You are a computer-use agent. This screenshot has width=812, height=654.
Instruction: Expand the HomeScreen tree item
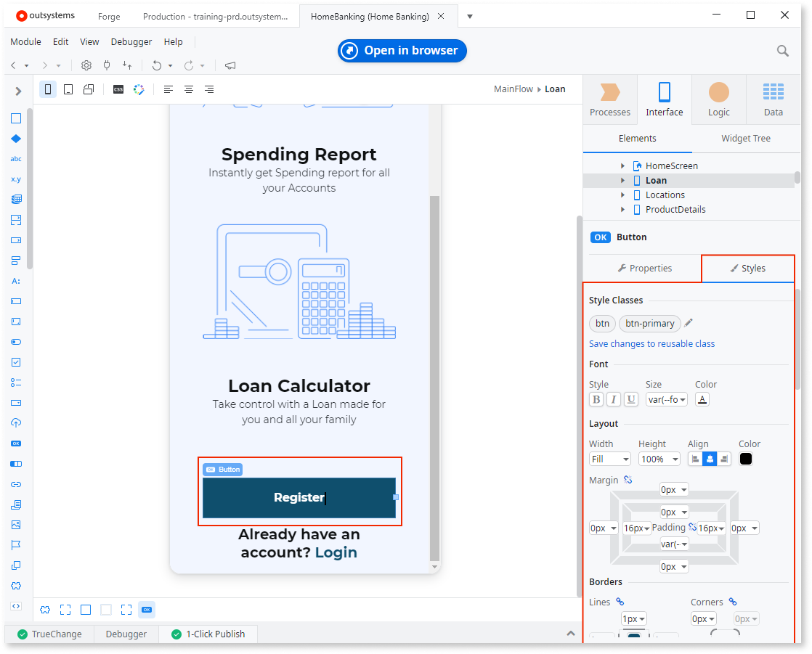pyautogui.click(x=622, y=166)
